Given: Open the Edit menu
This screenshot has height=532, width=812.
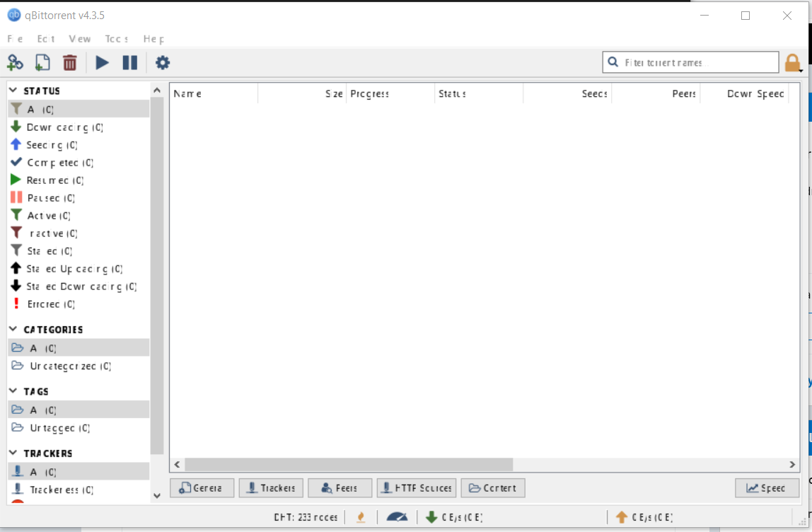Looking at the screenshot, I should [45, 39].
